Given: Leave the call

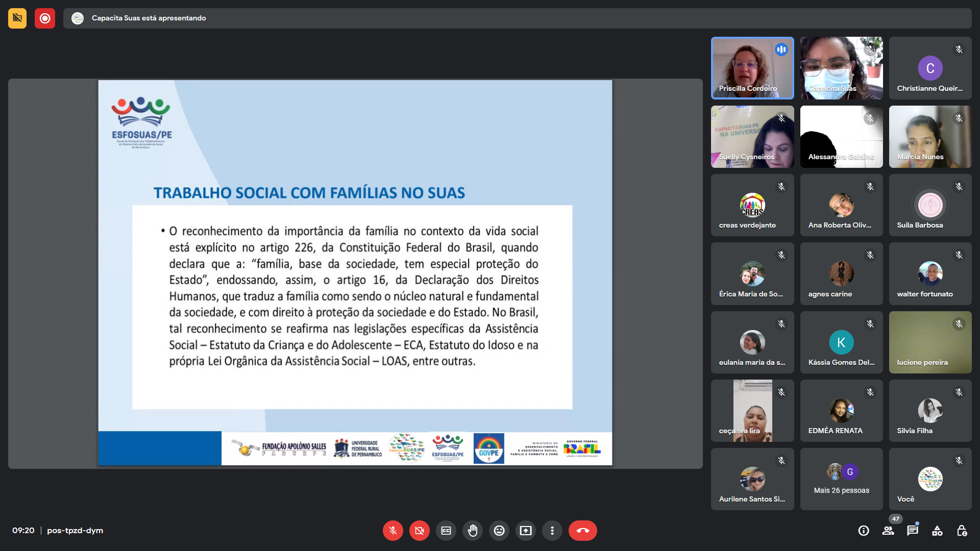Looking at the screenshot, I should coord(582,531).
